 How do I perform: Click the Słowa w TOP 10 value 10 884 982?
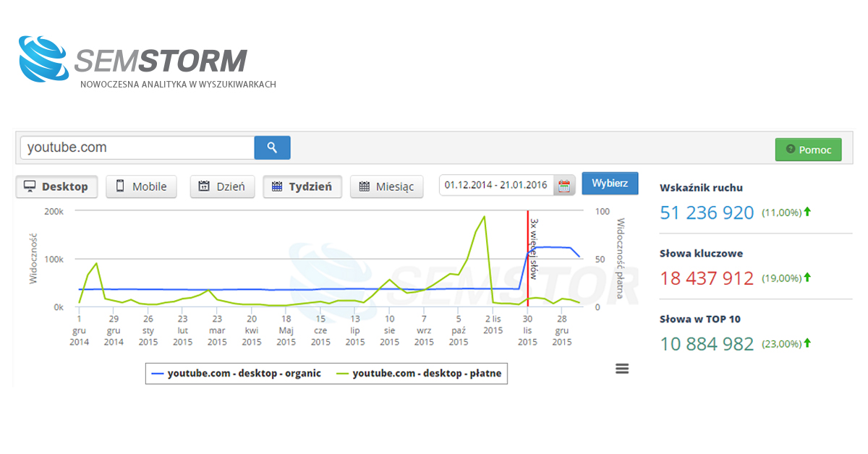tap(707, 344)
